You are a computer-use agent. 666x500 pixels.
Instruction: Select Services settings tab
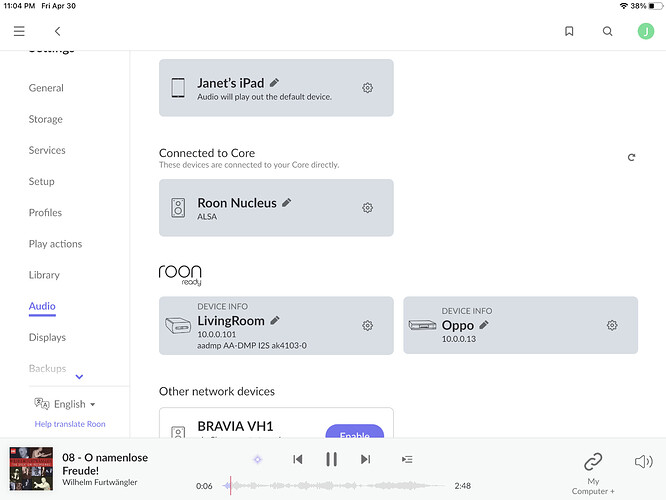click(47, 150)
